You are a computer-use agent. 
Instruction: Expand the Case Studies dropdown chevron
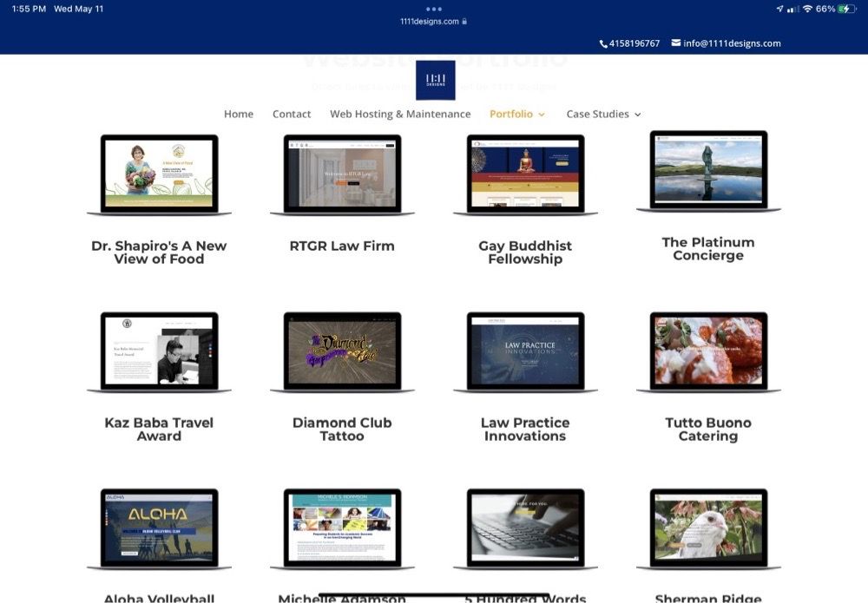638,115
